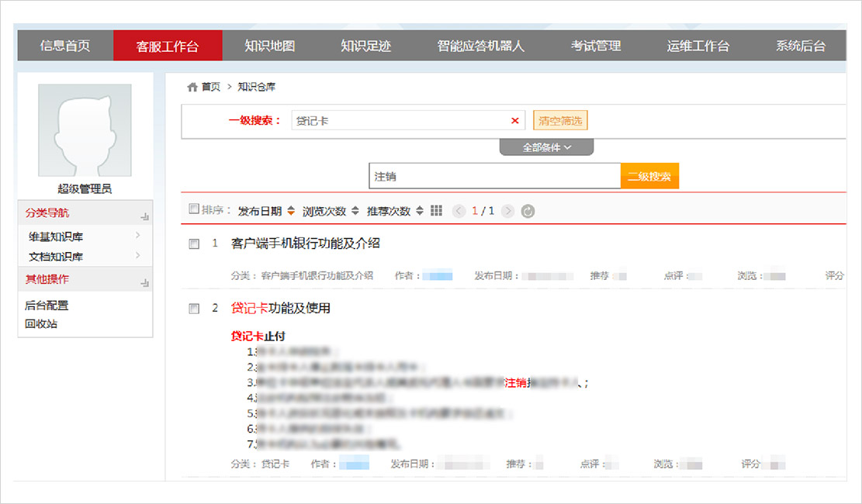The width and height of the screenshot is (862, 504).
Task: Tick the select-all checkbox beside 排序
Action: point(194,209)
